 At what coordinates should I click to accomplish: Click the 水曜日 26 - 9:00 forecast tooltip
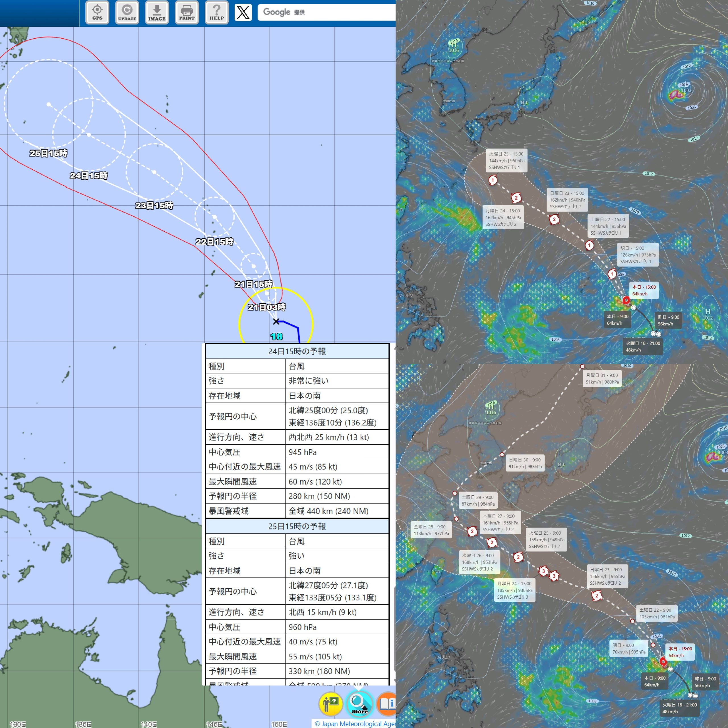click(x=479, y=562)
